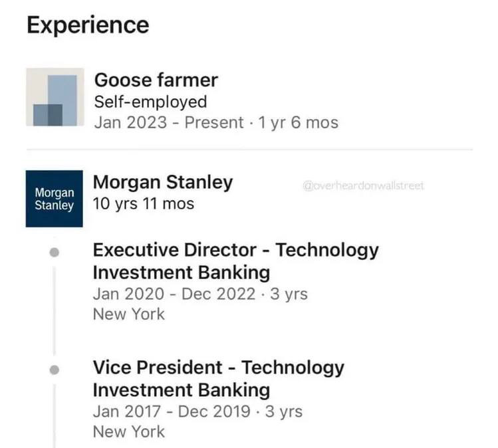
Task: Select Vice President - Technology Investment Banking title
Action: [x=218, y=378]
